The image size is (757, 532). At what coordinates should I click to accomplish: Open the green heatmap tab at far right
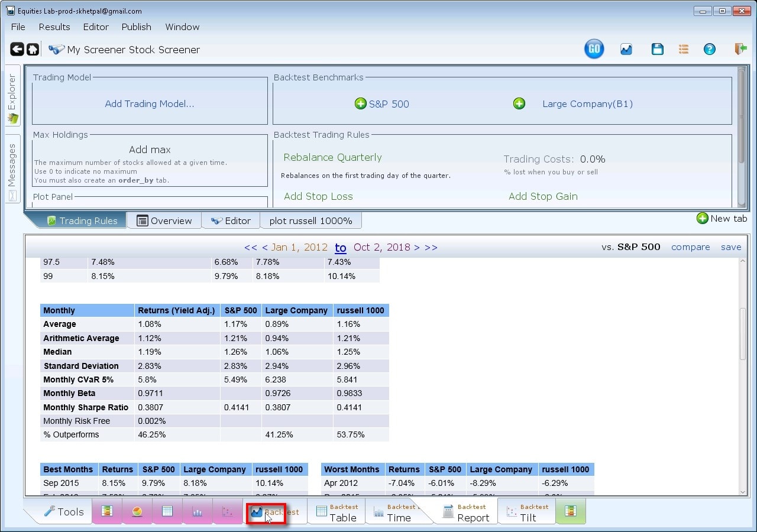tap(571, 511)
